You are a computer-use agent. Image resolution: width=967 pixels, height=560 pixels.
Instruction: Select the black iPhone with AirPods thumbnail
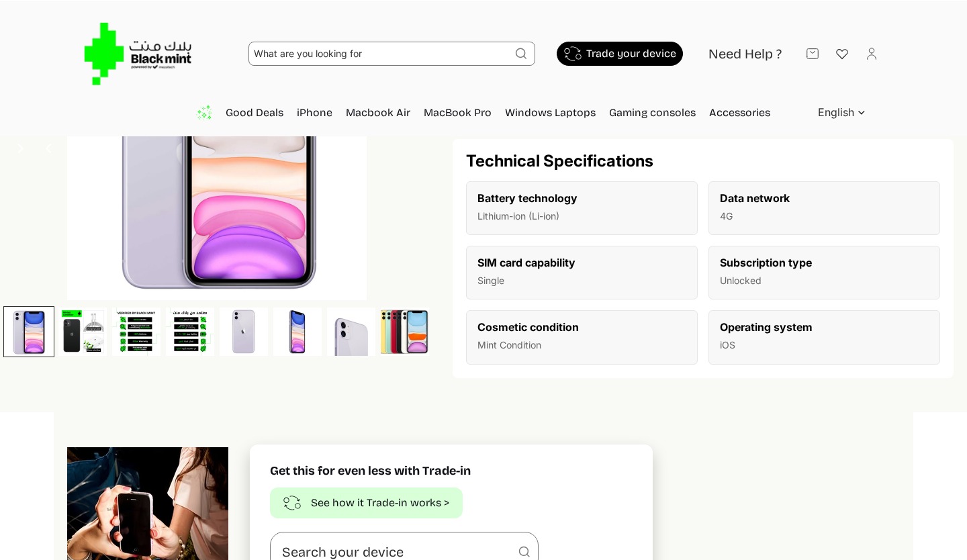point(83,332)
